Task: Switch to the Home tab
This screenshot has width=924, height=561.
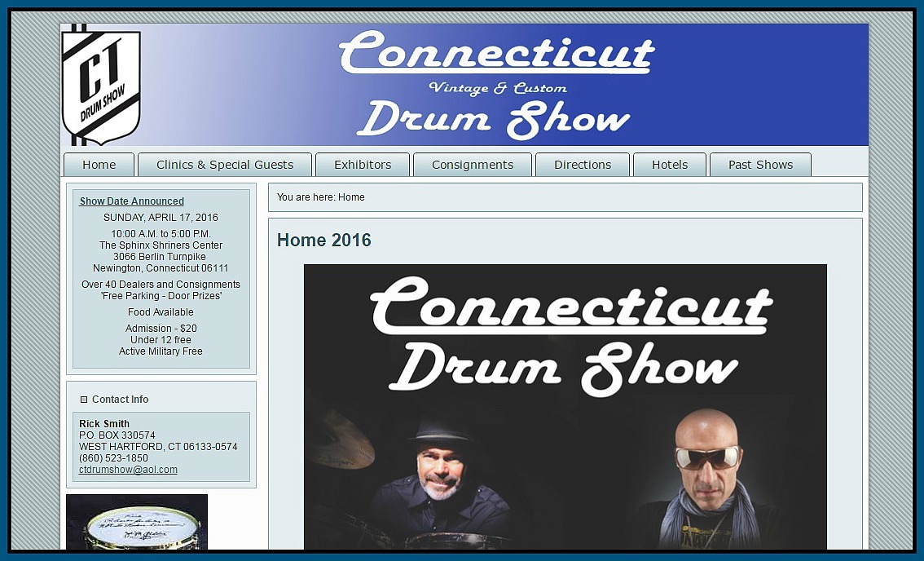Action: click(x=98, y=164)
